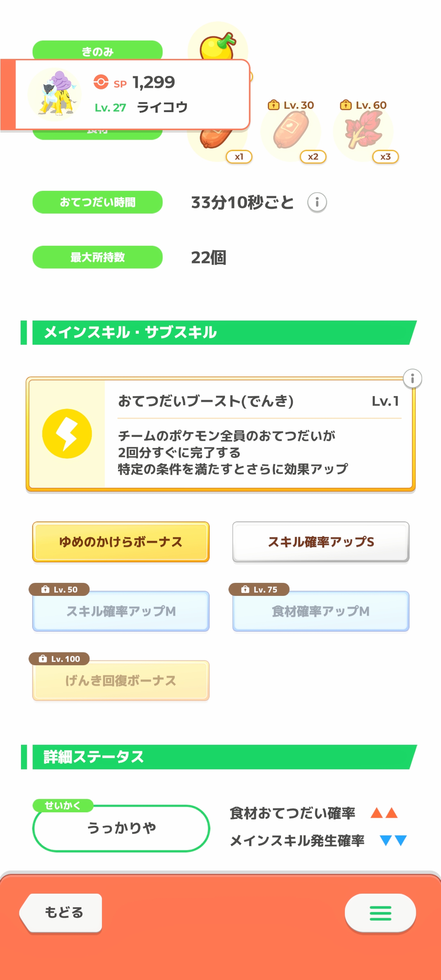Tap the yellow lightning skill icon

coord(67,434)
